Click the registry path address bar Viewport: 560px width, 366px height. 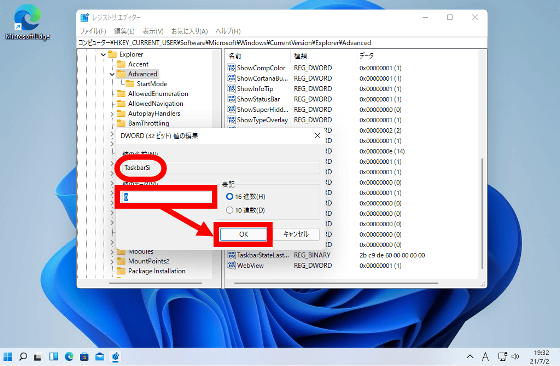(x=281, y=43)
